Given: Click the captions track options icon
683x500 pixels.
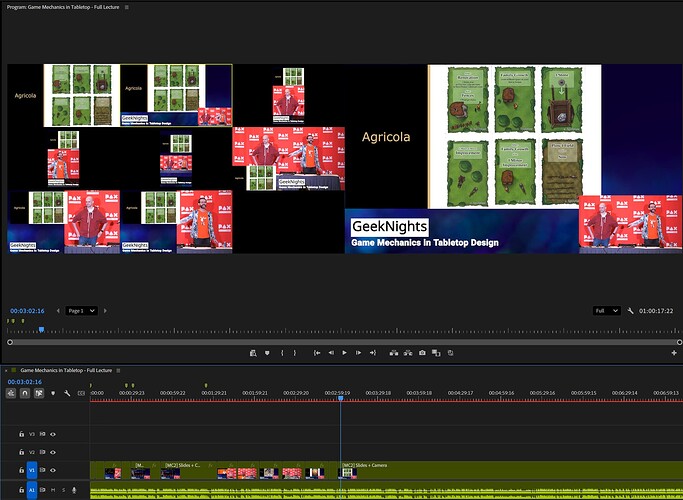Looking at the screenshot, I should click(81, 393).
